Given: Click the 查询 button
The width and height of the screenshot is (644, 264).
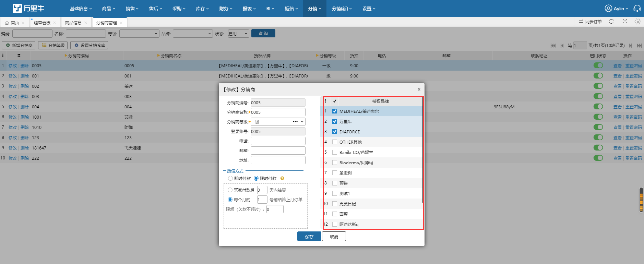Looking at the screenshot, I should click(x=263, y=33).
